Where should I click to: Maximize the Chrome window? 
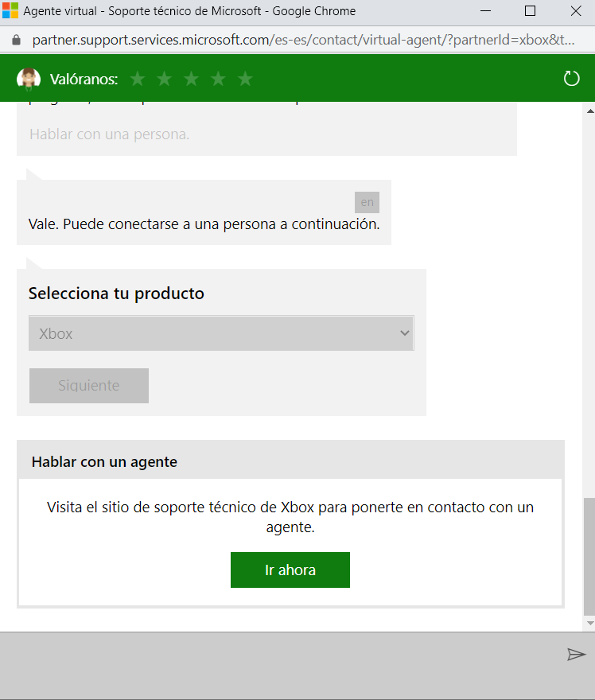(x=531, y=11)
